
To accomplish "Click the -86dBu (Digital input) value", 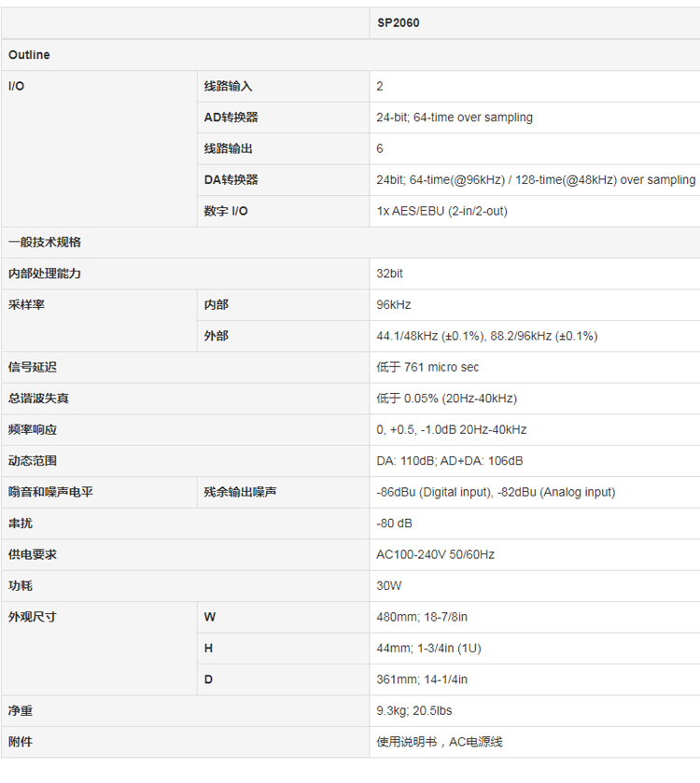I will (496, 493).
